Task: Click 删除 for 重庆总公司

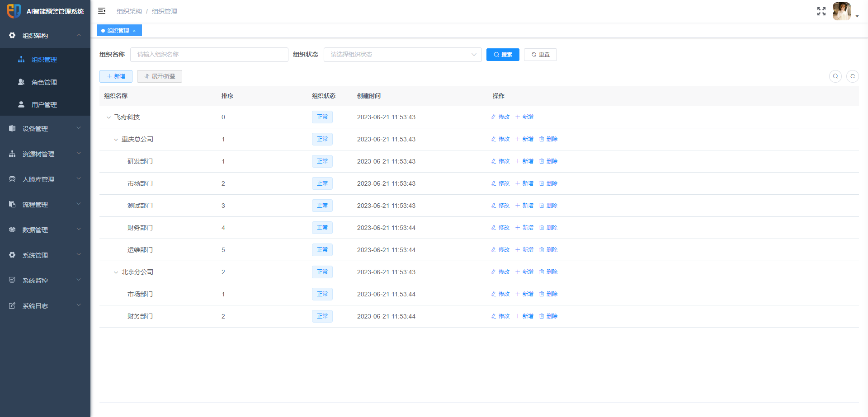Action: point(548,139)
